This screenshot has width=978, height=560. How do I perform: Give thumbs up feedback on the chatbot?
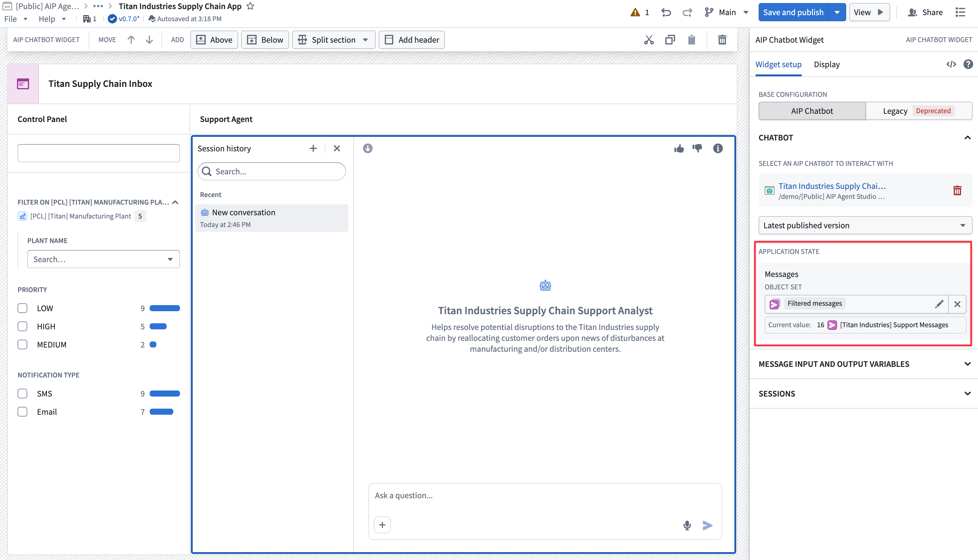679,148
